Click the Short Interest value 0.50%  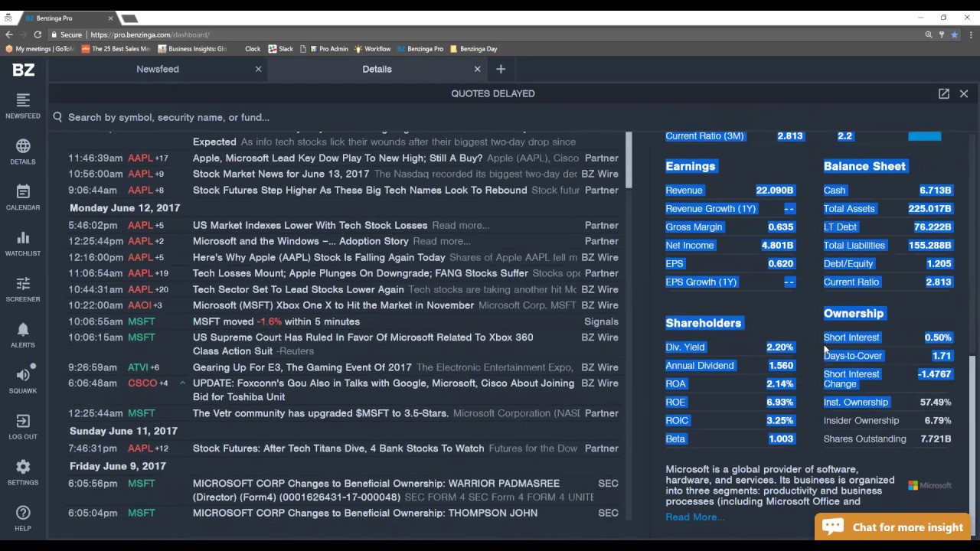pos(938,337)
